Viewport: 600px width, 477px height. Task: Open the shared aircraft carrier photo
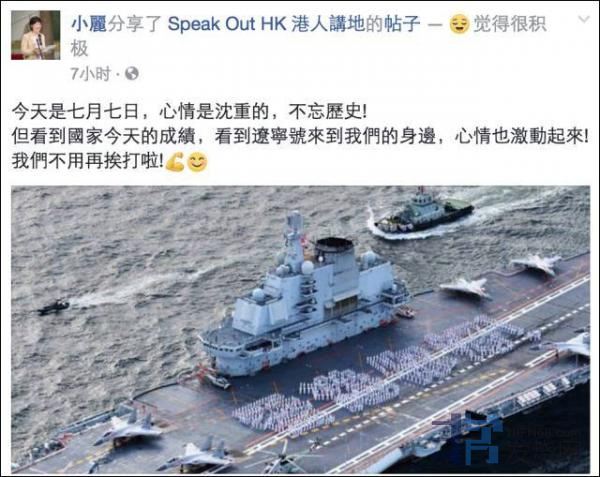[300, 330]
